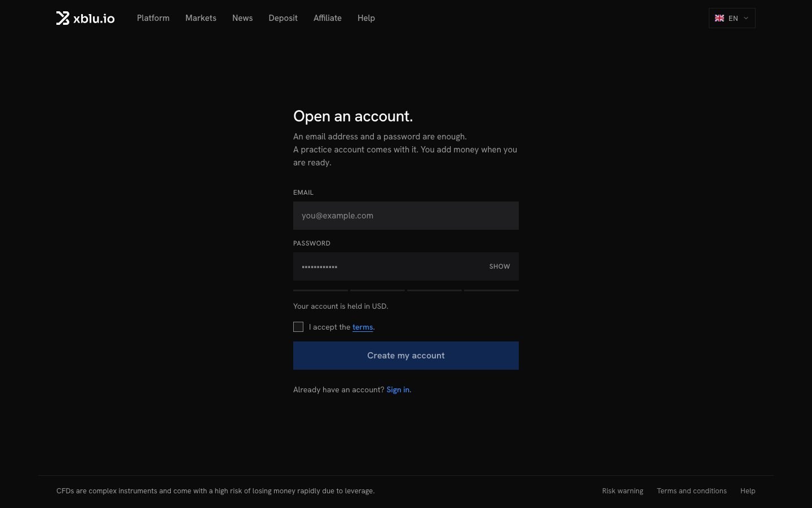Viewport: 812px width, 508px height.
Task: Click Help in the top navigation
Action: click(x=366, y=18)
